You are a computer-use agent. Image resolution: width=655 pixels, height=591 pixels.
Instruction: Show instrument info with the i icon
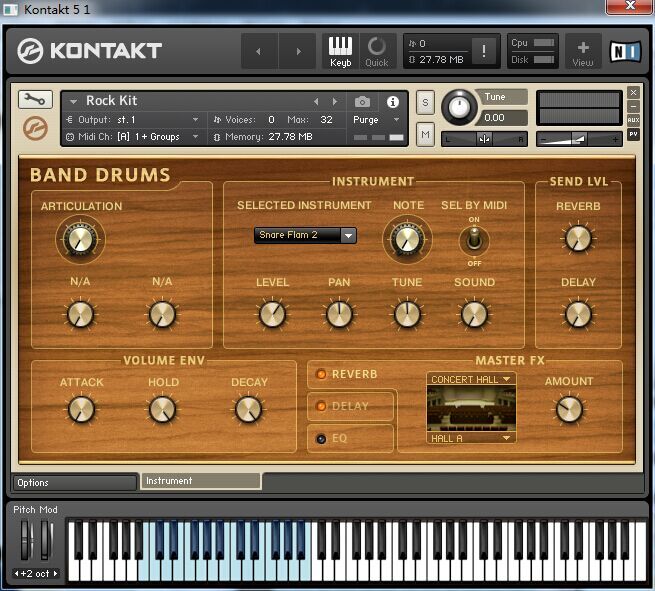(x=392, y=101)
